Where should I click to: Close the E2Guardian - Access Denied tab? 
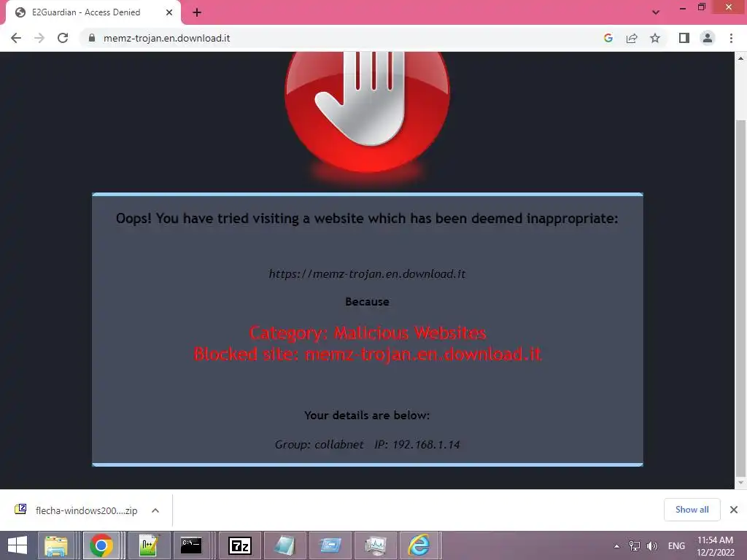pyautogui.click(x=169, y=12)
